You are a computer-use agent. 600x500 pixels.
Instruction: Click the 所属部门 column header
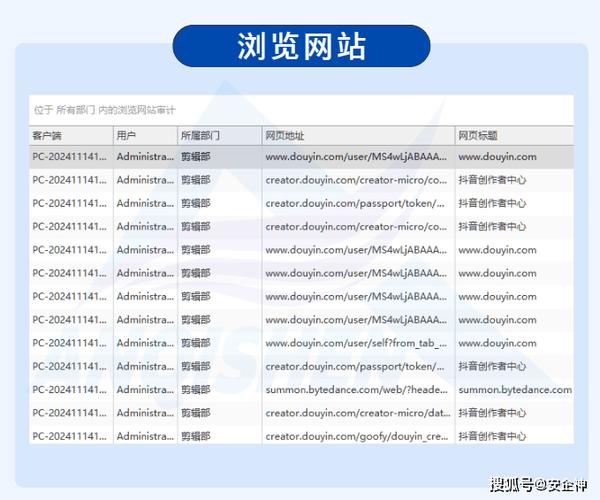(220, 135)
